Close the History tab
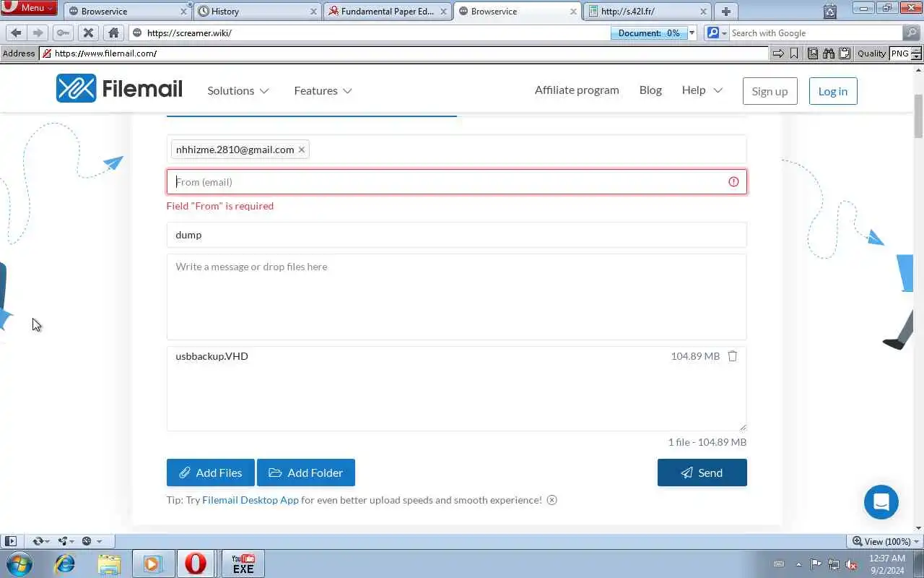The image size is (924, 578). tap(313, 12)
